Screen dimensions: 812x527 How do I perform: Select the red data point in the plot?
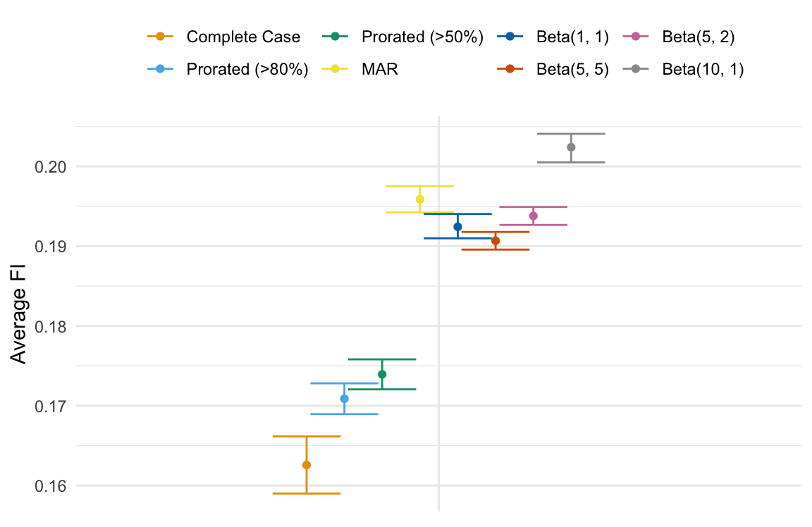tap(496, 241)
